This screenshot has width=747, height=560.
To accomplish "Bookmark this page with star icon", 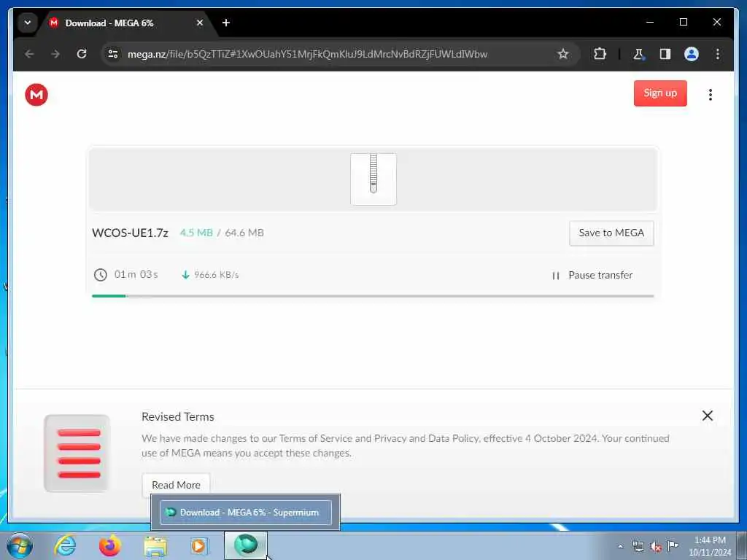I will coord(563,54).
